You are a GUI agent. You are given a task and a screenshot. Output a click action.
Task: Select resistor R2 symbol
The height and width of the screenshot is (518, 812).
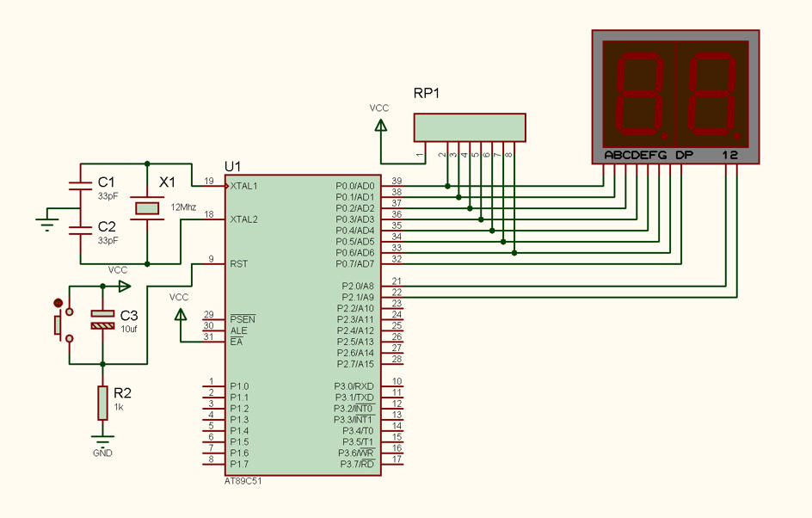[x=102, y=403]
